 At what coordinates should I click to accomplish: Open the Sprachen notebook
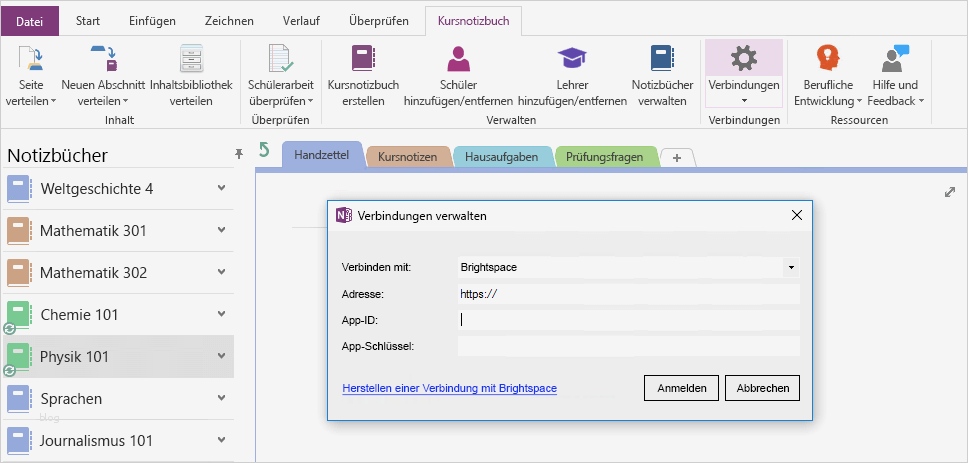[117, 399]
